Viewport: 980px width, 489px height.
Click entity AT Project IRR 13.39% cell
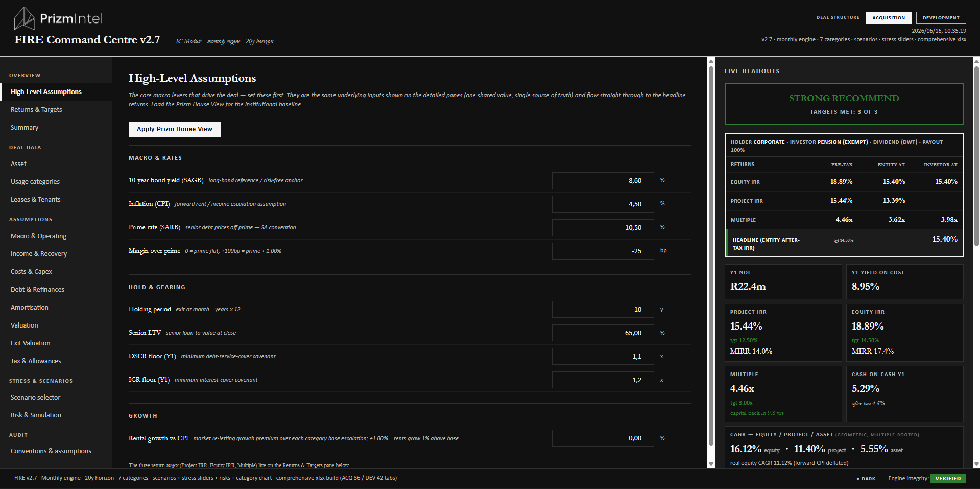[894, 201]
